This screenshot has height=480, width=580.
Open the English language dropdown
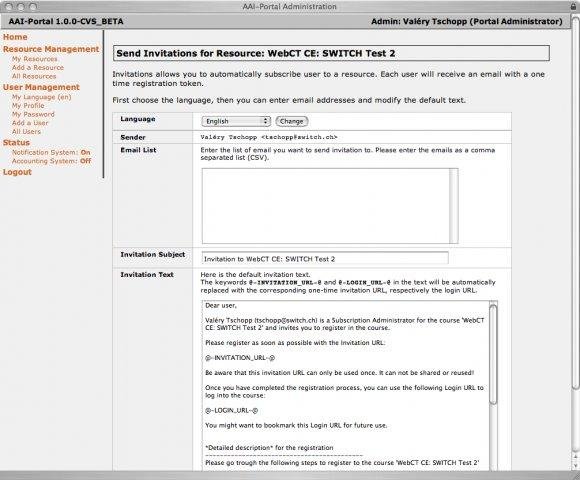tap(236, 121)
